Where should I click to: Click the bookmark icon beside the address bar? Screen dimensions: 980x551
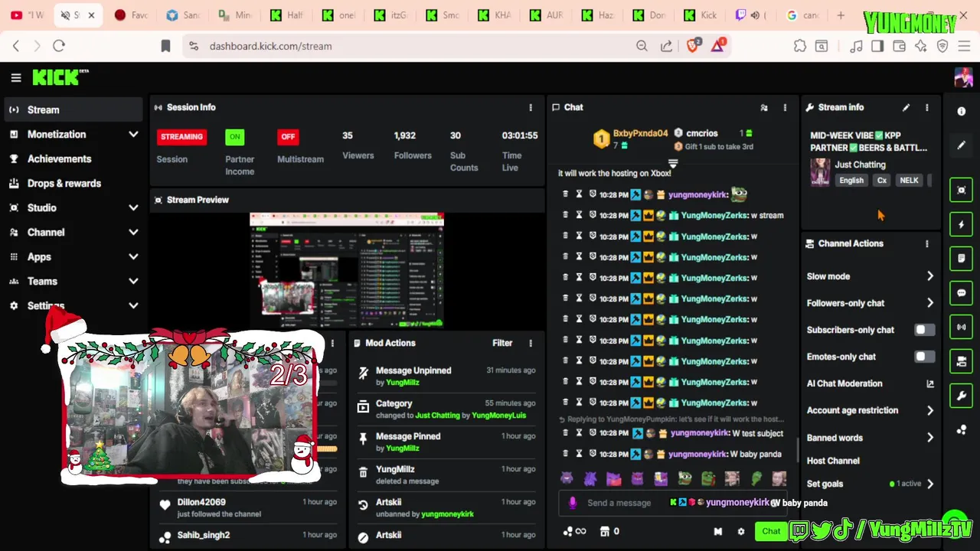pos(165,46)
